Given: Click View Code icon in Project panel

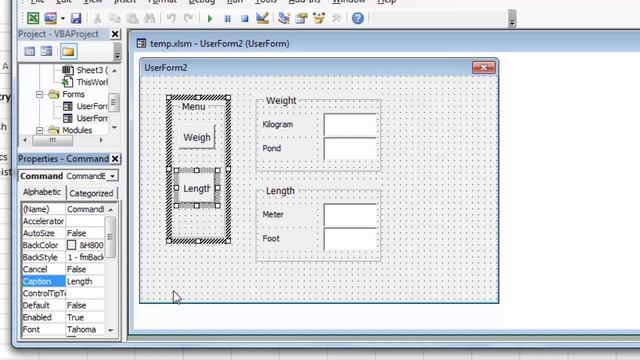Looking at the screenshot, I should coord(29,51).
